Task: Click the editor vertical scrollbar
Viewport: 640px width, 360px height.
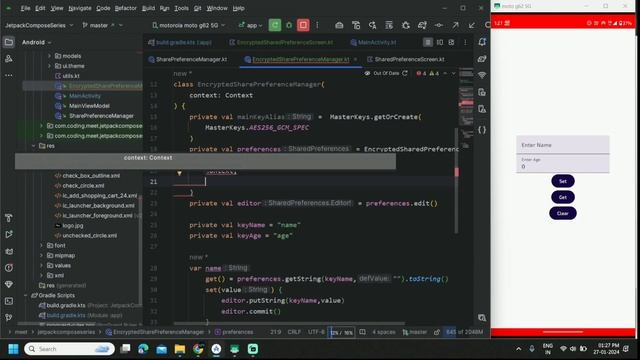Action: [x=456, y=180]
